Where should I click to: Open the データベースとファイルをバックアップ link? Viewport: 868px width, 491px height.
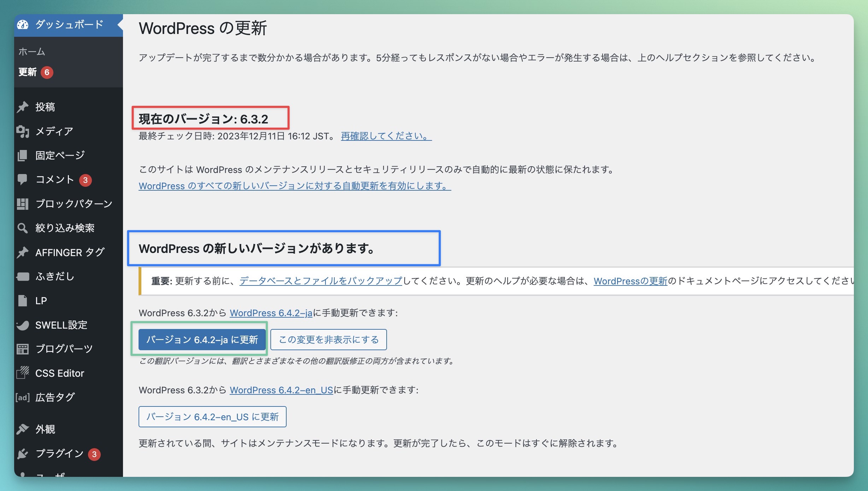point(321,281)
